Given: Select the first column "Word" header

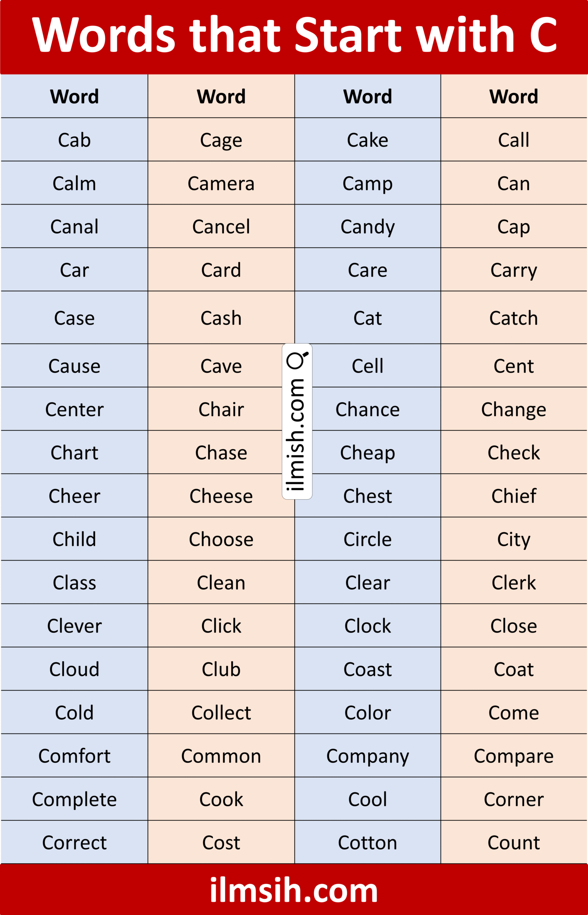Looking at the screenshot, I should pos(74,96).
